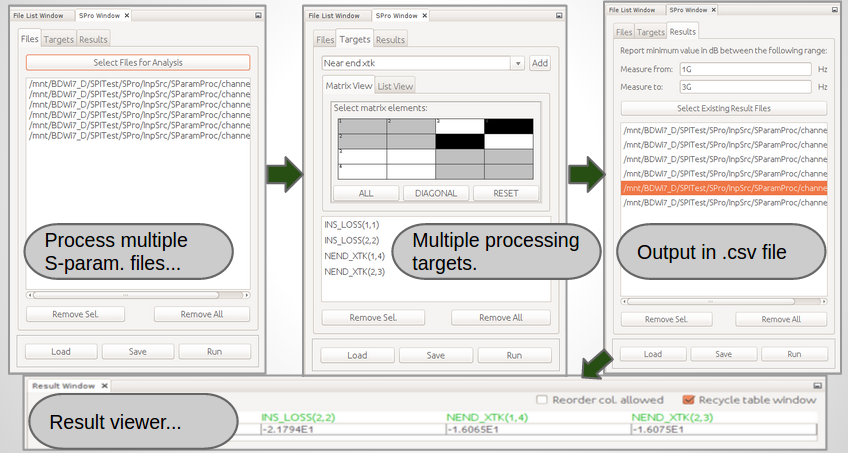Switch to the List View tab

[396, 87]
